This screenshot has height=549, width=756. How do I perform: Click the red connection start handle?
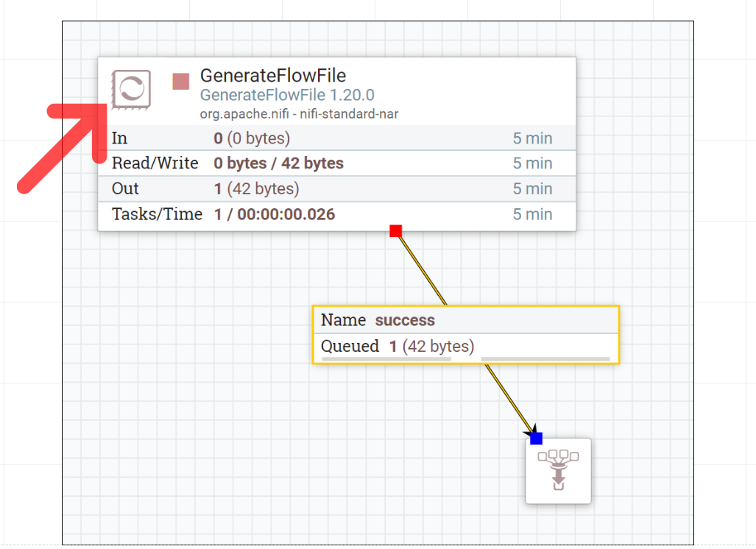click(x=396, y=231)
